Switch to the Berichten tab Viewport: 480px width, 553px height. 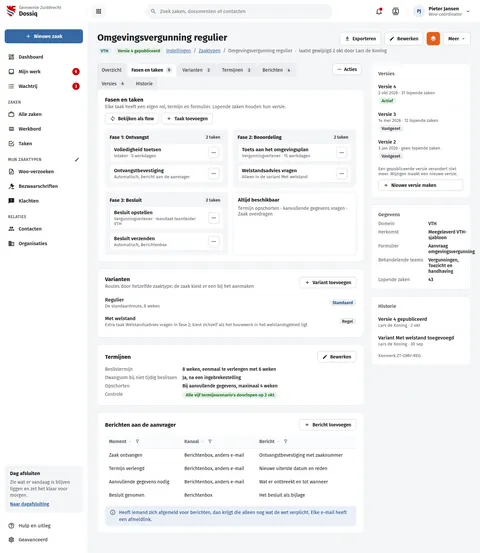(x=276, y=70)
